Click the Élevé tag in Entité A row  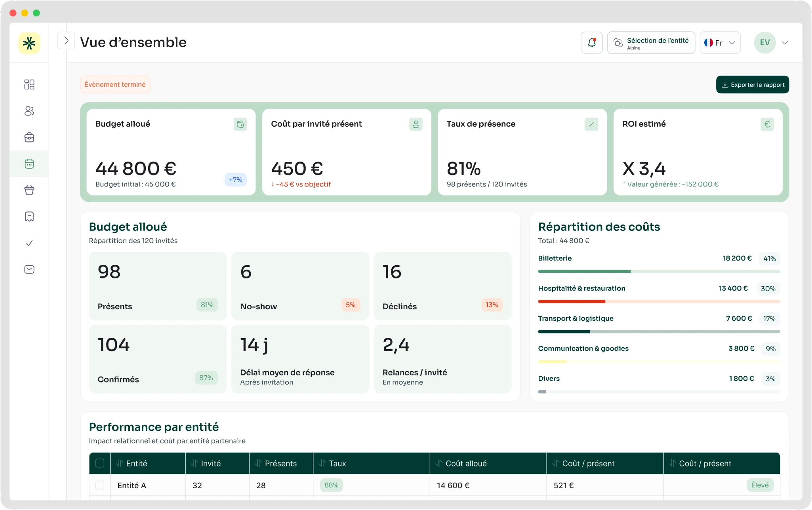coord(760,485)
